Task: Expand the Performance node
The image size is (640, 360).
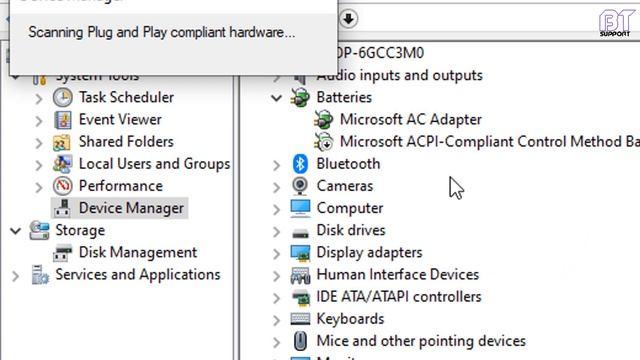Action: click(38, 187)
